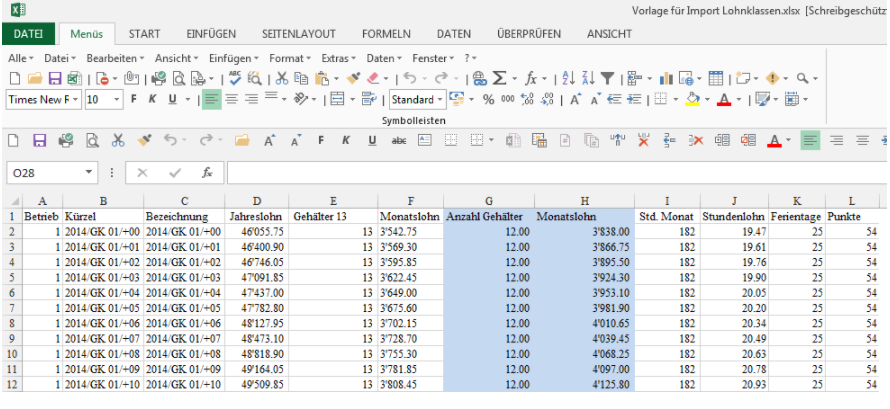Toggle left text alignment in Menüs toolbar
The width and height of the screenshot is (890, 409).
pos(211,100)
